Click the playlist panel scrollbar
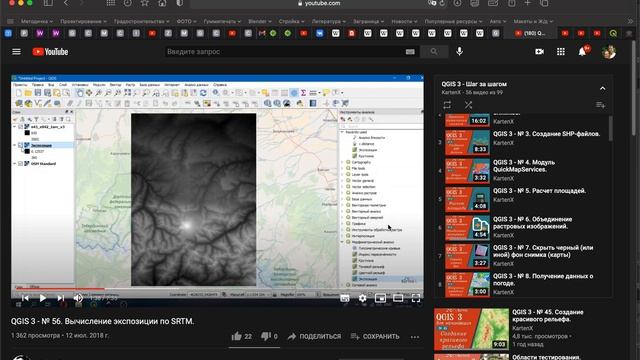The width and height of the screenshot is (640, 360). (611, 128)
